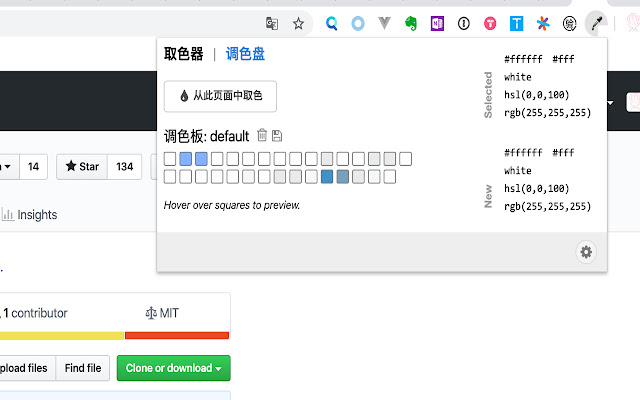Switch to the 调色盘 tab
Image resolution: width=640 pixels, height=400 pixels.
click(x=245, y=53)
